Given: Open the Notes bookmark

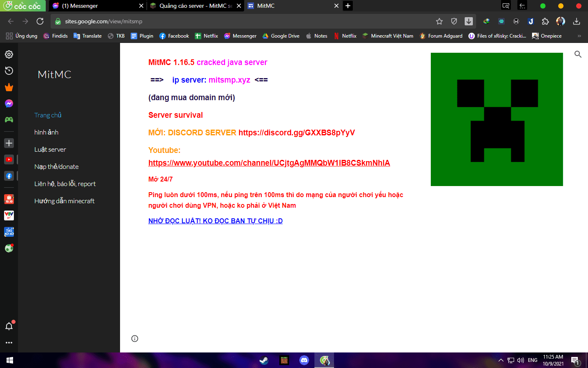Looking at the screenshot, I should click(316, 36).
